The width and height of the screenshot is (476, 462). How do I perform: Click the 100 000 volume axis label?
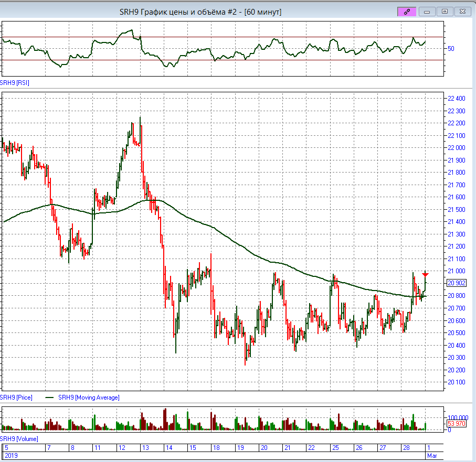tap(457, 414)
